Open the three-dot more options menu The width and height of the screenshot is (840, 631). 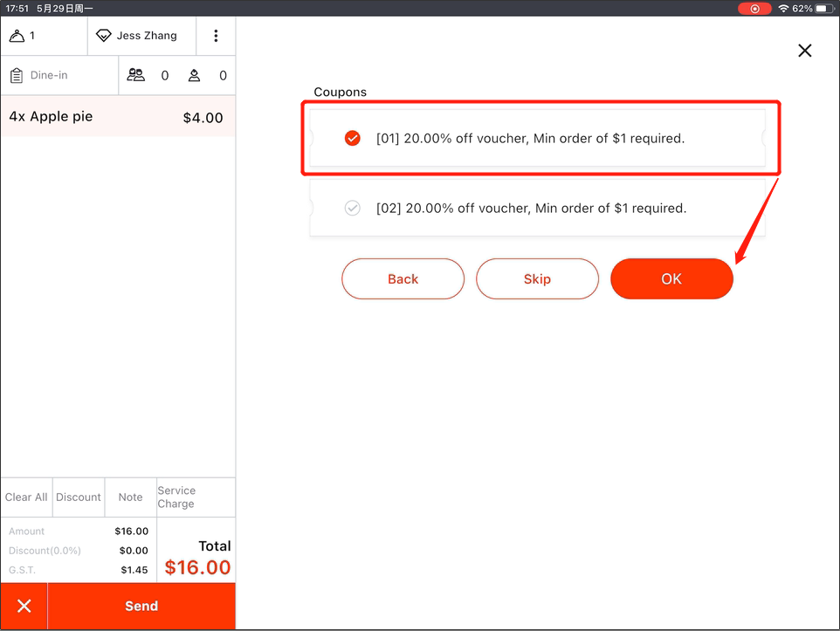point(216,36)
